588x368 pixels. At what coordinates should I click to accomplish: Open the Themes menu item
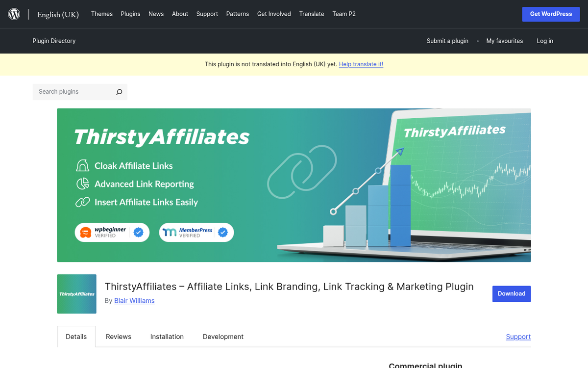click(102, 14)
